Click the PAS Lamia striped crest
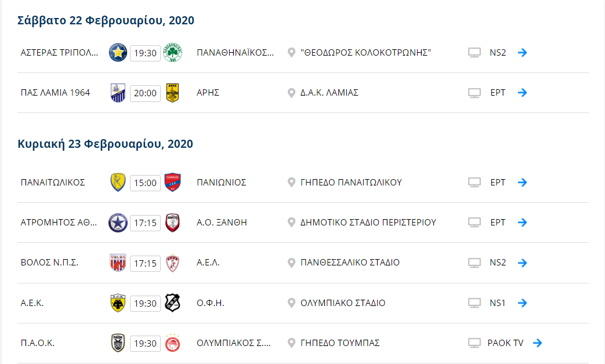This screenshot has height=364, width=605. point(118,93)
